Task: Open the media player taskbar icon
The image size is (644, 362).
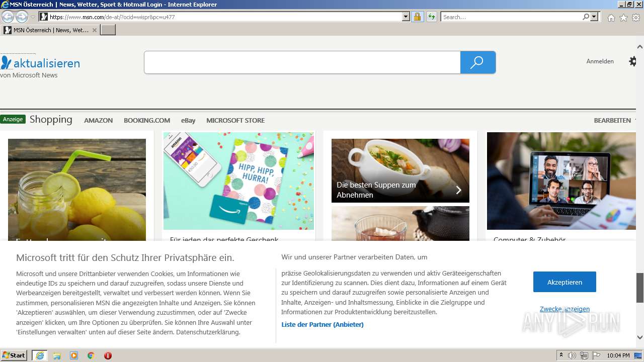Action: coord(74,355)
